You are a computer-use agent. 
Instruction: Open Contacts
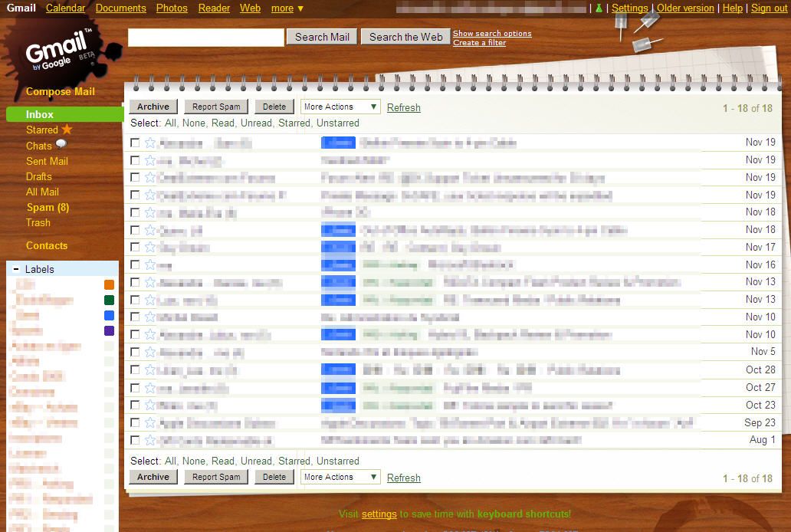tap(47, 246)
